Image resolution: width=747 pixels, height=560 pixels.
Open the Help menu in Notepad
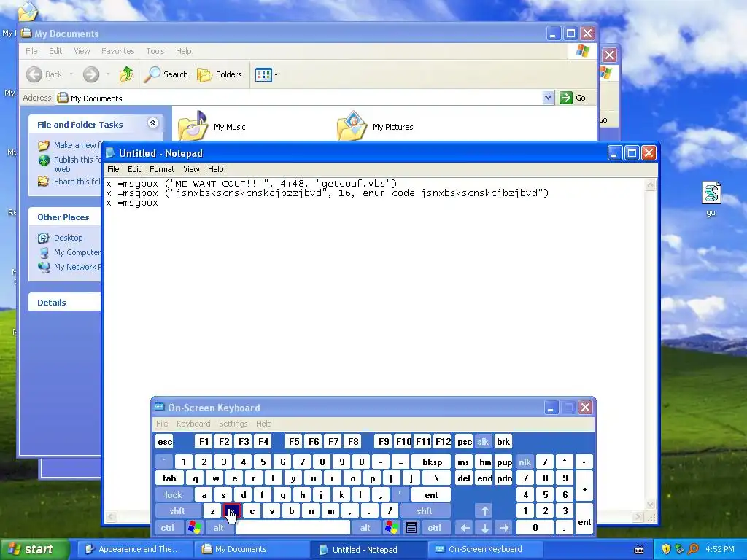point(215,169)
